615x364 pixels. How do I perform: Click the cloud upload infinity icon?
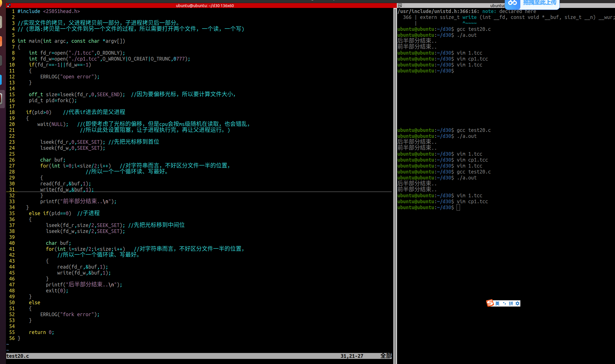tap(513, 3)
